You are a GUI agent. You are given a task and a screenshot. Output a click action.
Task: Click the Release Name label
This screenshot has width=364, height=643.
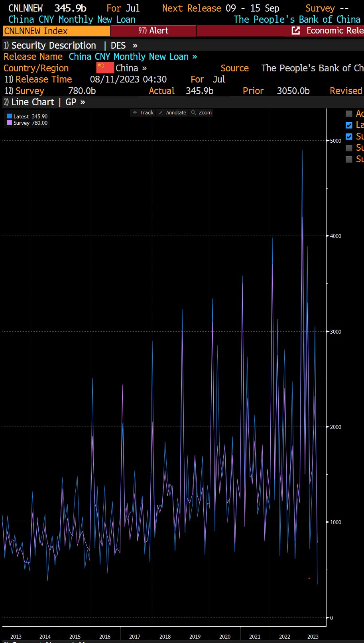pyautogui.click(x=33, y=57)
